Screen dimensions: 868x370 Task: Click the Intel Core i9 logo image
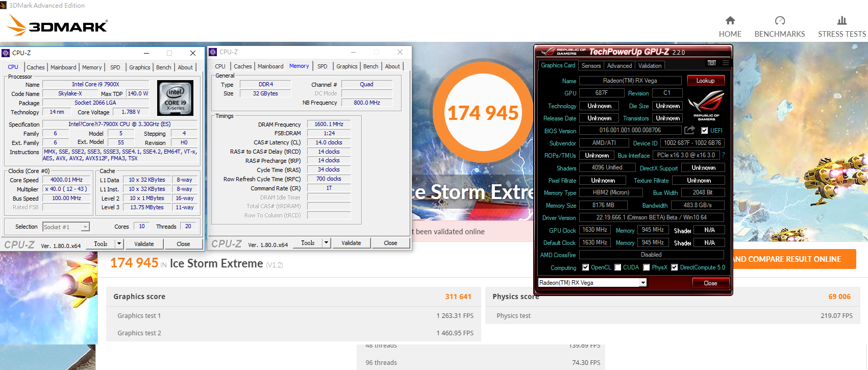click(x=176, y=97)
